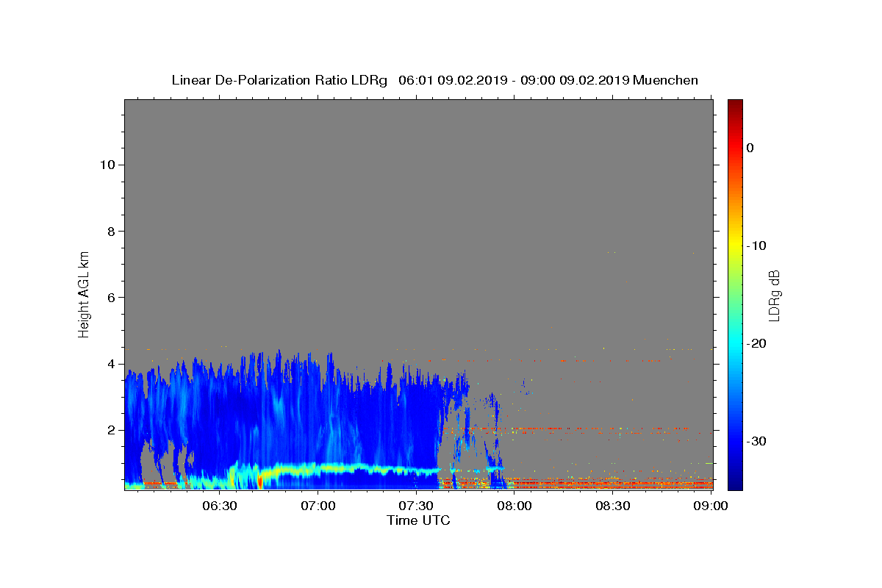Click the colorbar value 0
The image size is (882, 588).
coord(750,148)
